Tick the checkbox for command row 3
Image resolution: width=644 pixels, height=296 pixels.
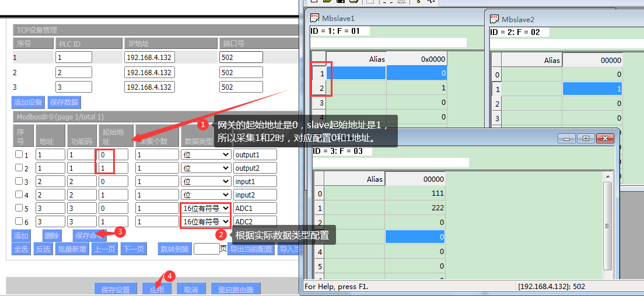(x=19, y=181)
